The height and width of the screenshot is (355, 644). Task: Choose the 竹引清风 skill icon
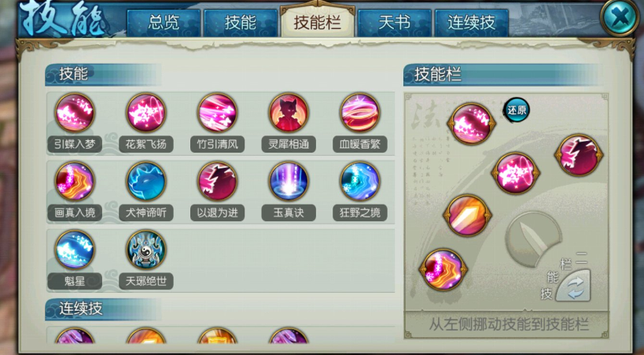point(217,113)
